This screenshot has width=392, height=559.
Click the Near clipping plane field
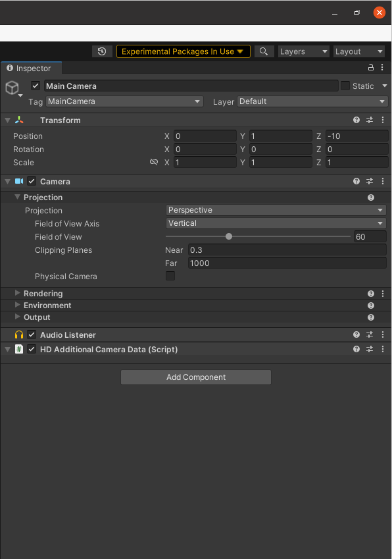click(x=287, y=250)
